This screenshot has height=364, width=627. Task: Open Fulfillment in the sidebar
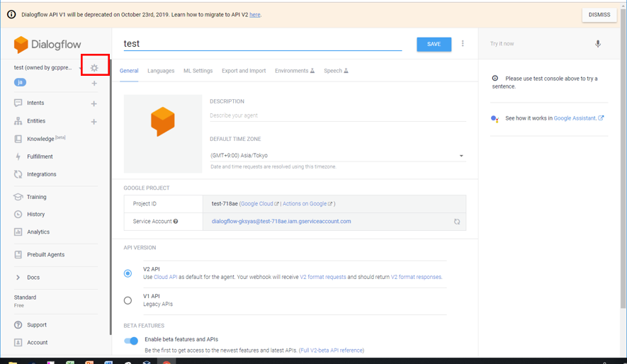pyautogui.click(x=40, y=157)
